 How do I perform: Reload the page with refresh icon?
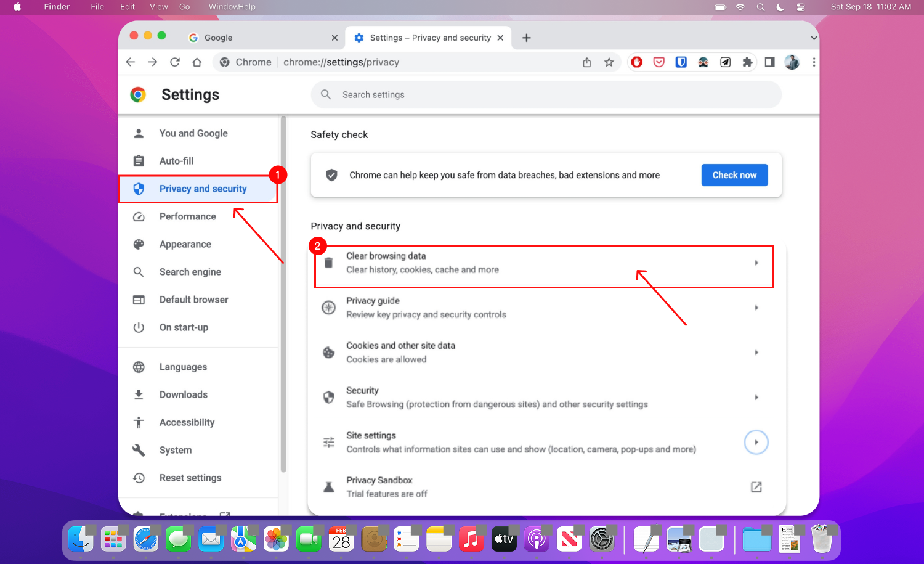point(175,62)
